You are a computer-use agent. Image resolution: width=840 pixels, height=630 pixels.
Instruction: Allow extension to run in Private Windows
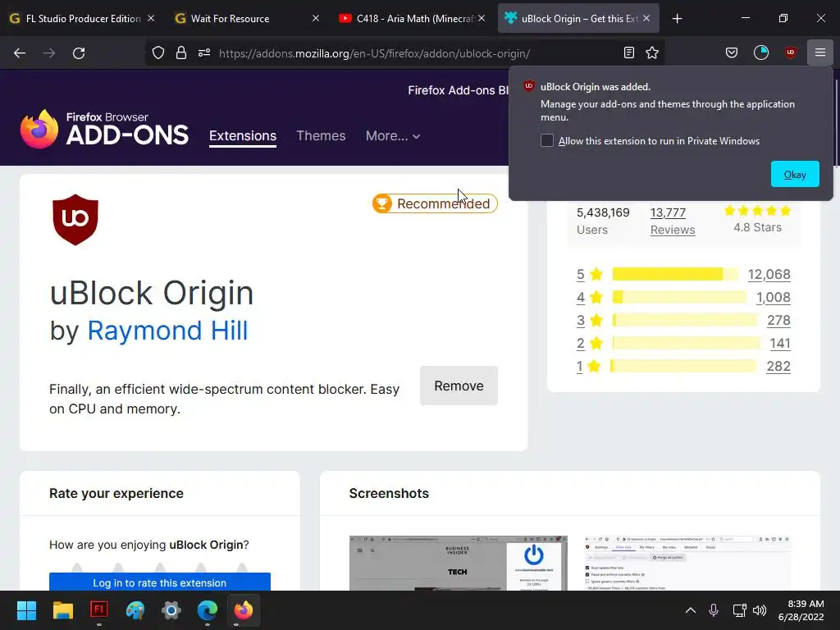(x=547, y=140)
